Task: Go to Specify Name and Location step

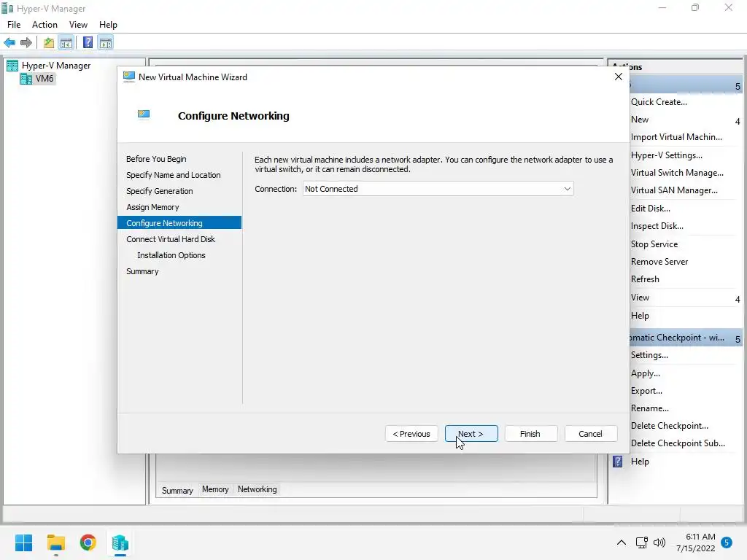Action: point(174,175)
